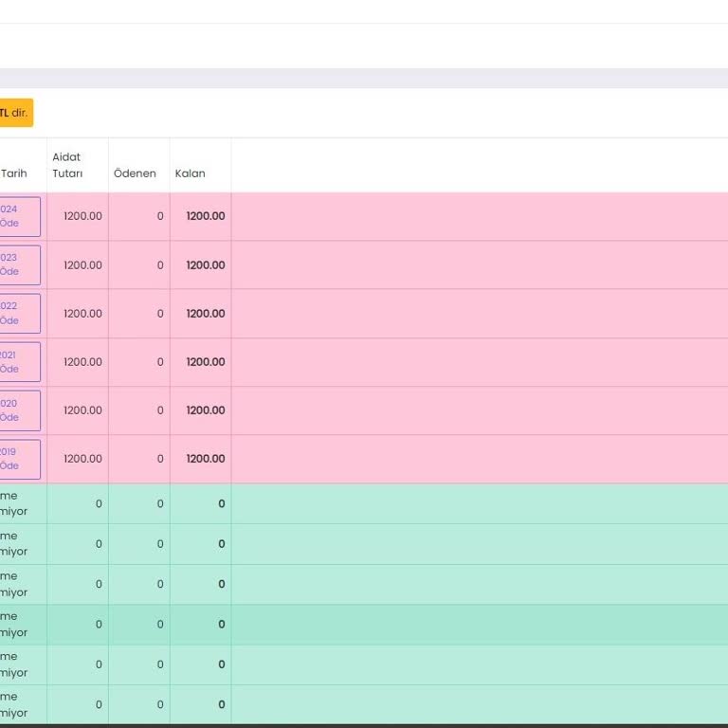Click the Kalan zero in first green row
728x728 pixels.
pyautogui.click(x=221, y=504)
